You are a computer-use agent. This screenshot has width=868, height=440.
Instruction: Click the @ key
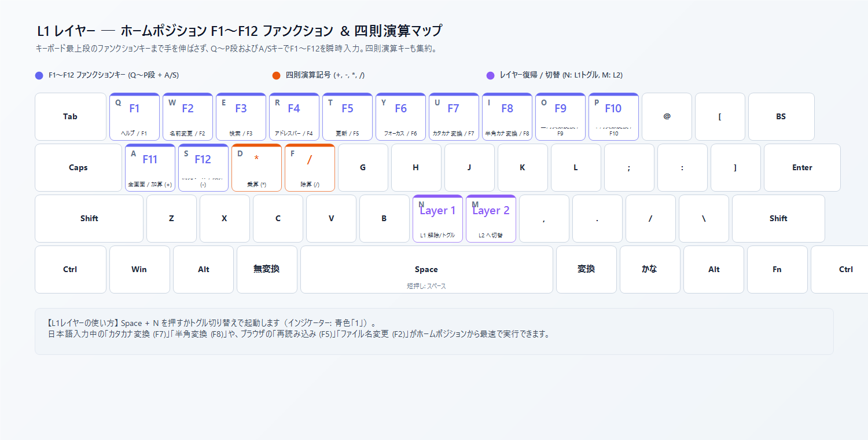tap(667, 116)
